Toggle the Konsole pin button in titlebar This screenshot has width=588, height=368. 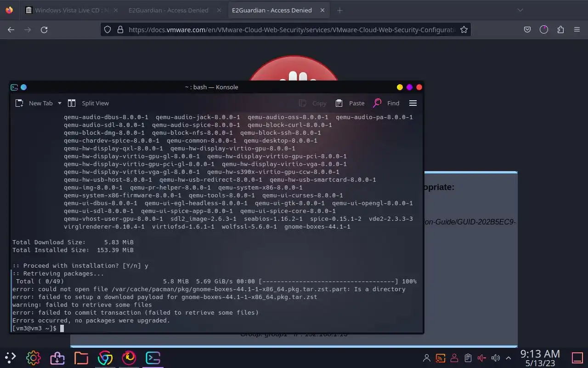click(x=24, y=87)
